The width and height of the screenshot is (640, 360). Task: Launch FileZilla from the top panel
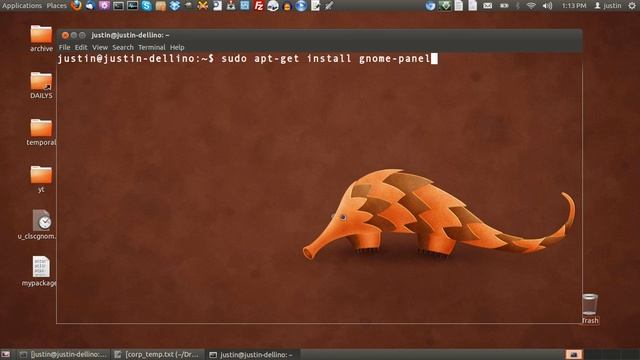click(x=258, y=6)
